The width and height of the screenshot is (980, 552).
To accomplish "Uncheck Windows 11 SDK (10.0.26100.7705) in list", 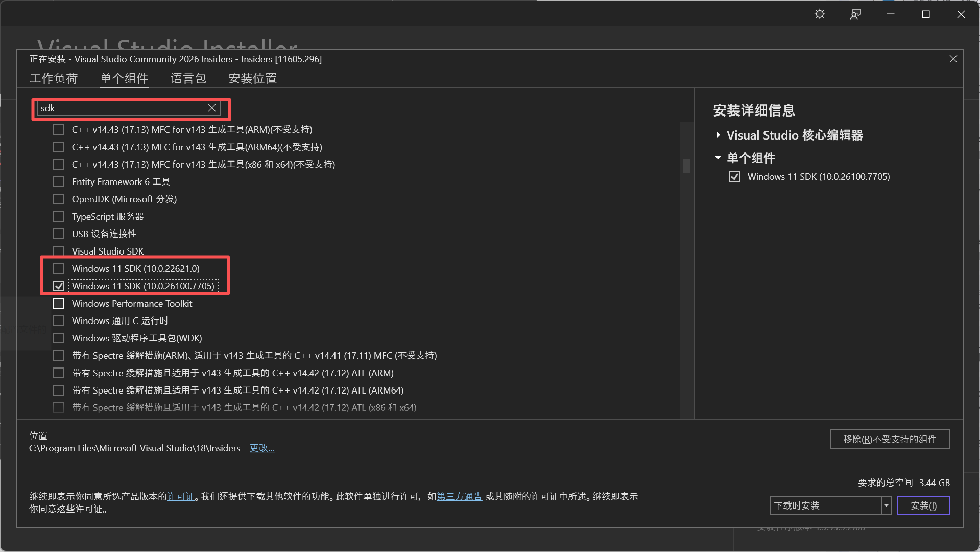I will [x=59, y=286].
